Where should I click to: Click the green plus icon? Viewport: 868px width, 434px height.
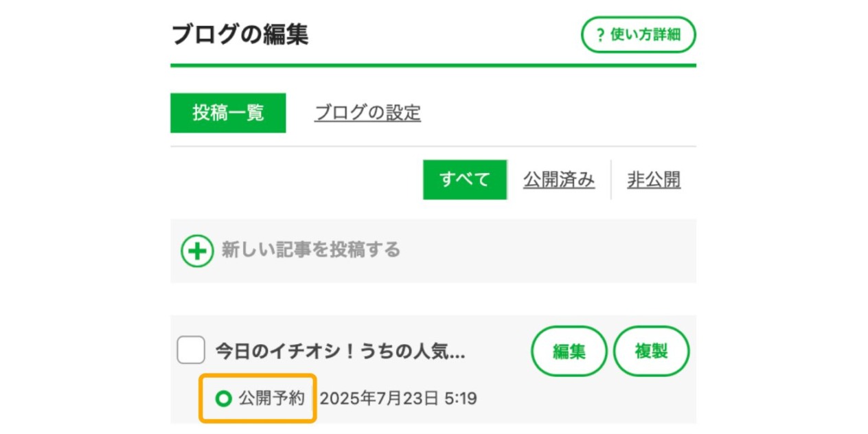pos(197,251)
